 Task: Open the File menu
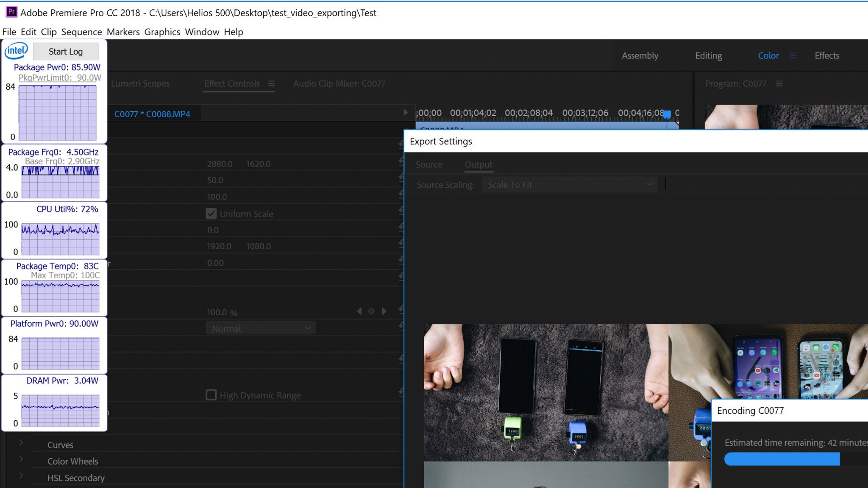coord(9,32)
